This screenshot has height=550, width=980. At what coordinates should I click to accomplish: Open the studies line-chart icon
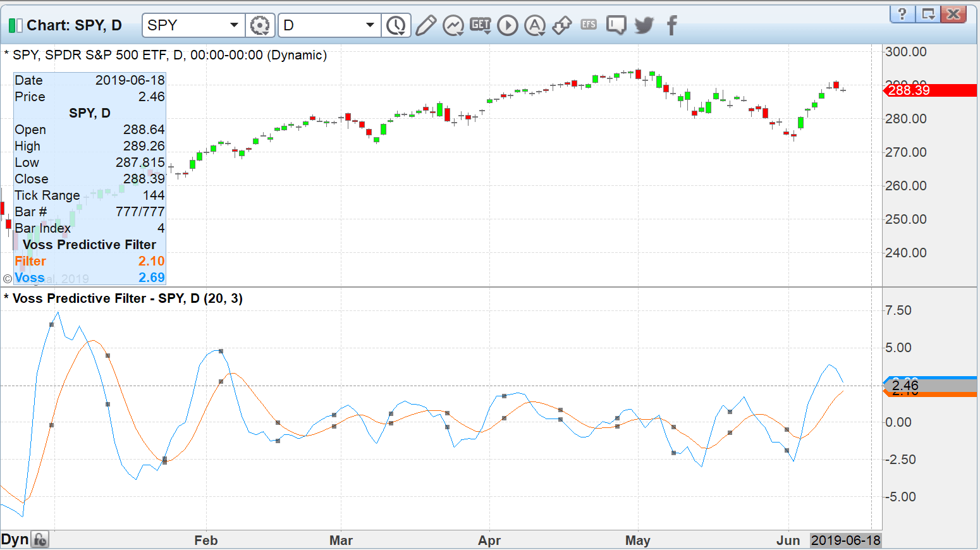[453, 25]
